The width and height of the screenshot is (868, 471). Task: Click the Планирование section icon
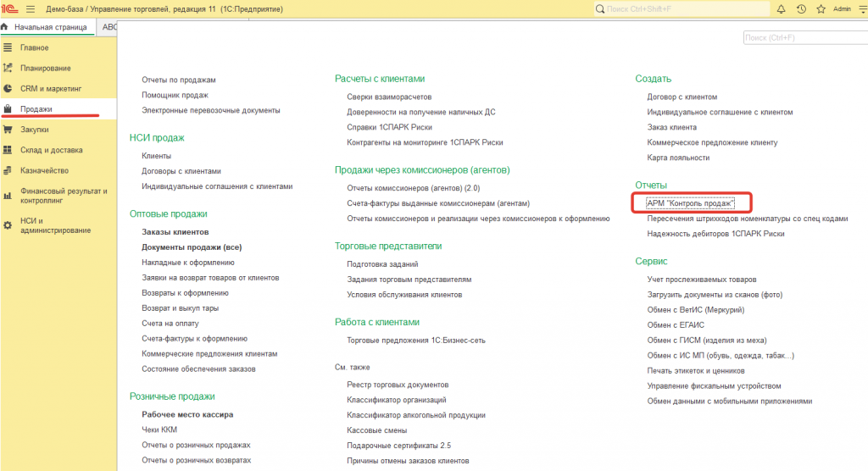click(7, 68)
